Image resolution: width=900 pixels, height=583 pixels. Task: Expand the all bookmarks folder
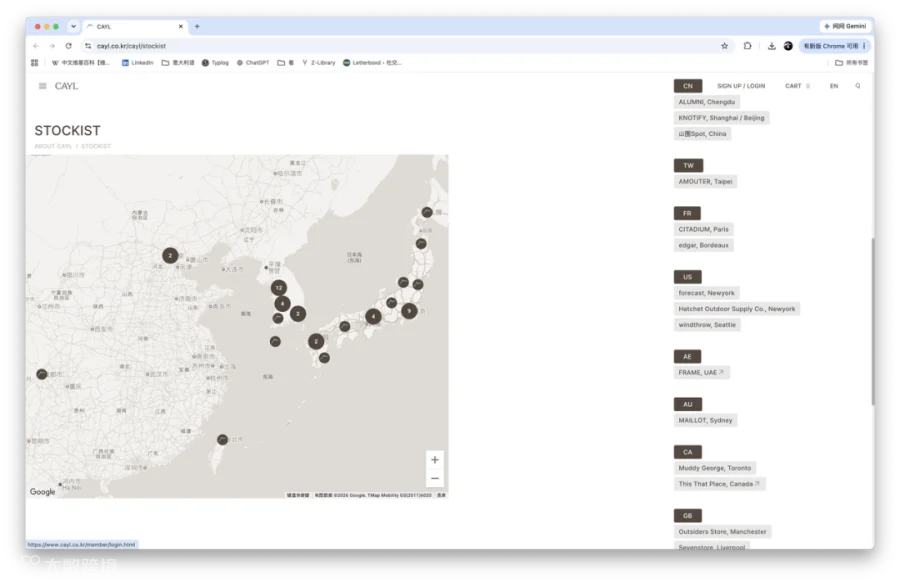tap(851, 63)
